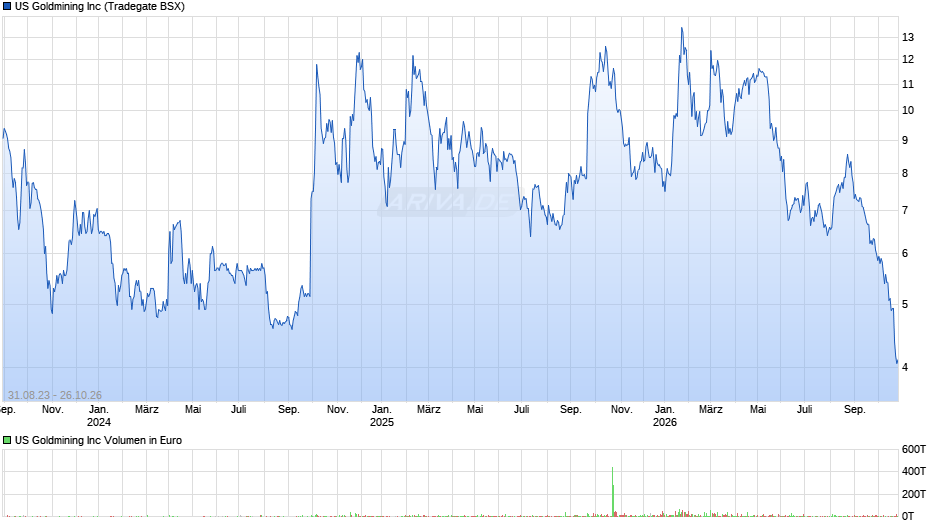Click the volume axis label 200T
The image size is (940, 526).
click(914, 494)
